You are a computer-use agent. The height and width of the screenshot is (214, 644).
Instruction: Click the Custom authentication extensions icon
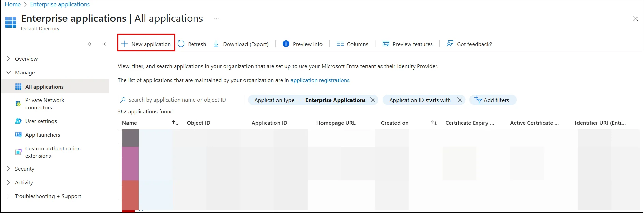tap(18, 152)
